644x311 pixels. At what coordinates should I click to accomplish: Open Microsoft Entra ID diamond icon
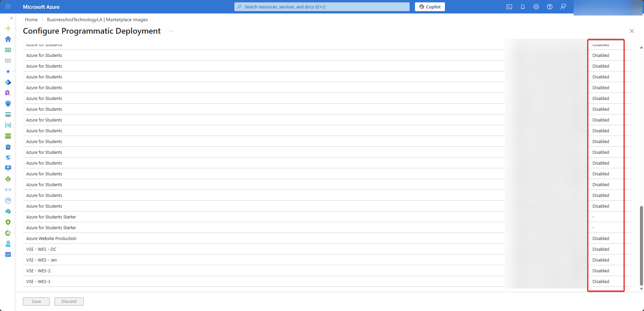(8, 82)
